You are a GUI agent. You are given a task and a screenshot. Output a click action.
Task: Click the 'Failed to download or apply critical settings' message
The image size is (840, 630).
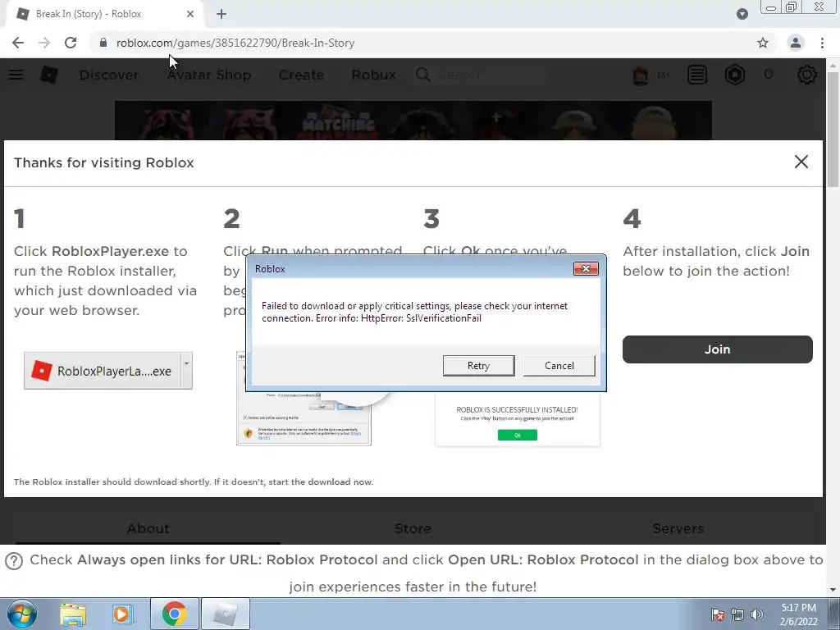[x=414, y=312]
